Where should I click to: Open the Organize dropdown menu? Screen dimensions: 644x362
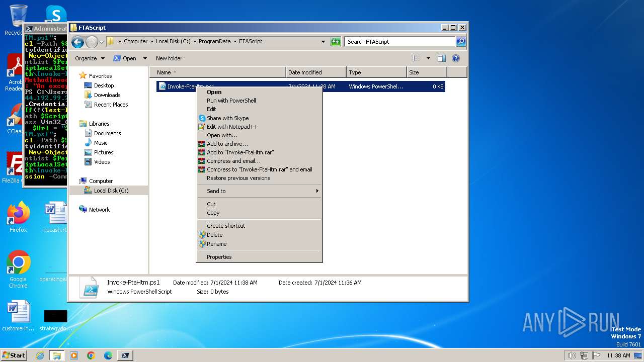coord(90,58)
